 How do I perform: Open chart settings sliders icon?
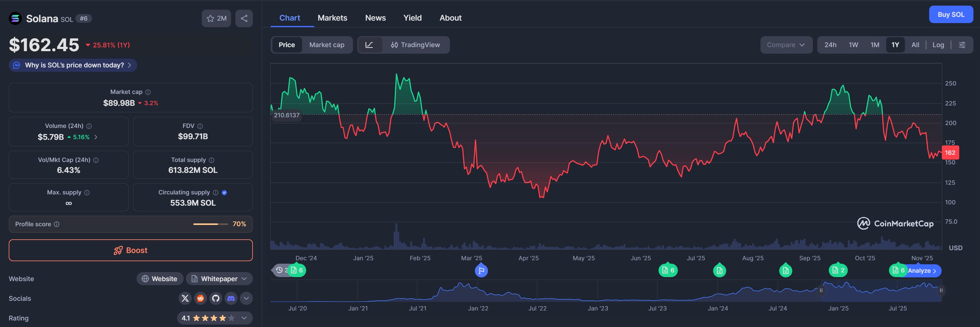click(x=962, y=45)
